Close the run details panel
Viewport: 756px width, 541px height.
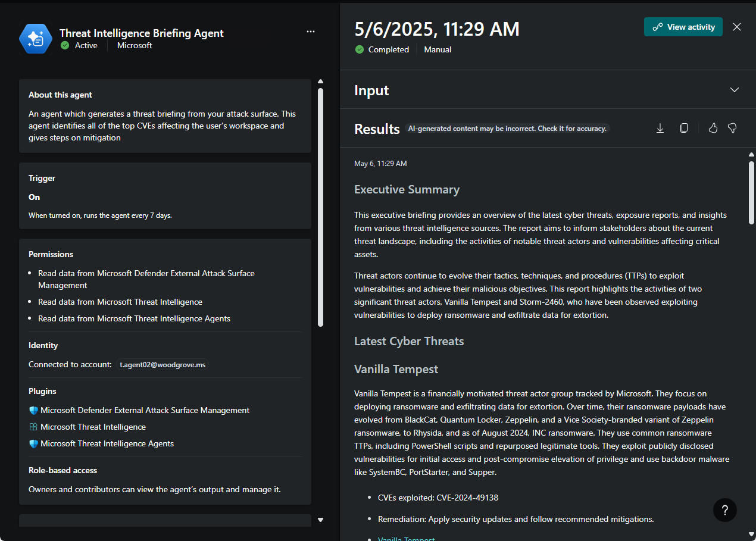(x=737, y=27)
